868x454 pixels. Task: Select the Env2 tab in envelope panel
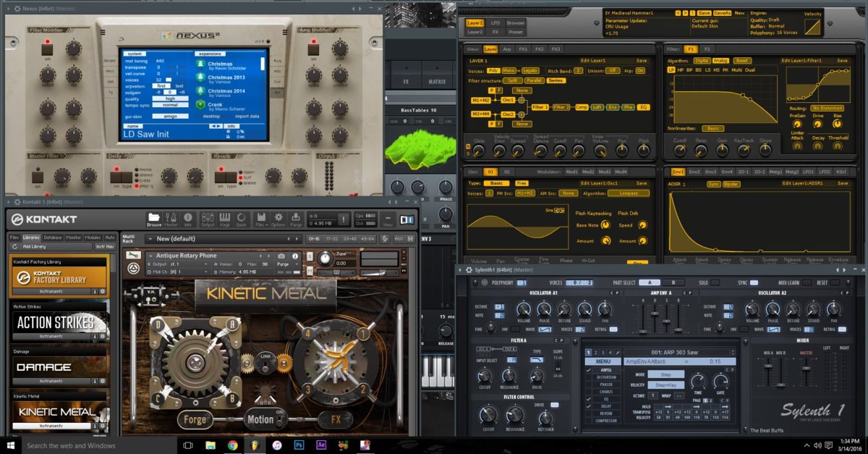694,172
